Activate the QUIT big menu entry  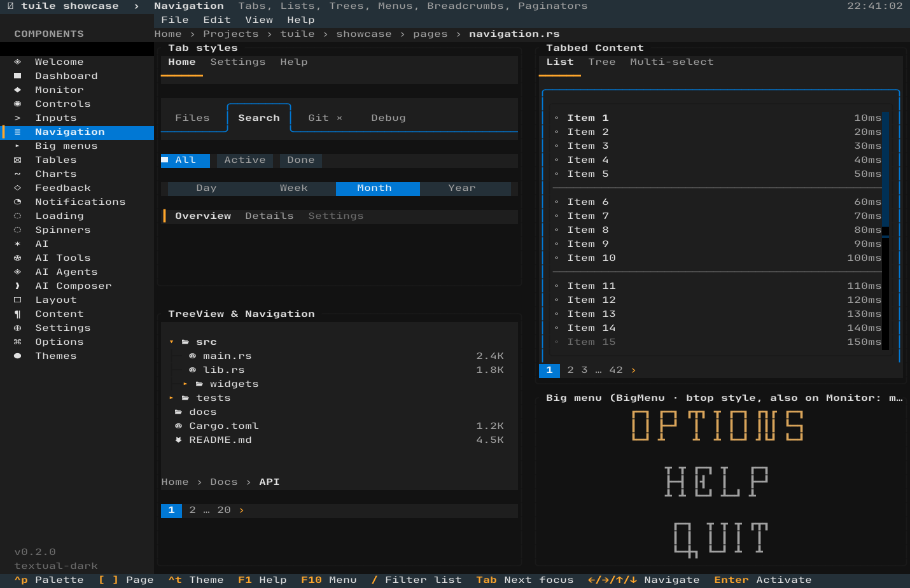pyautogui.click(x=721, y=539)
